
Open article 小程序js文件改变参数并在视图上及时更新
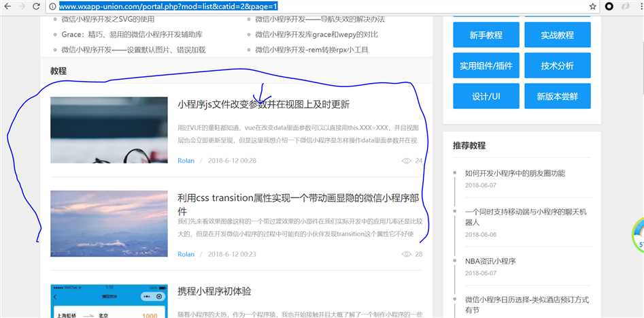pyautogui.click(x=263, y=105)
